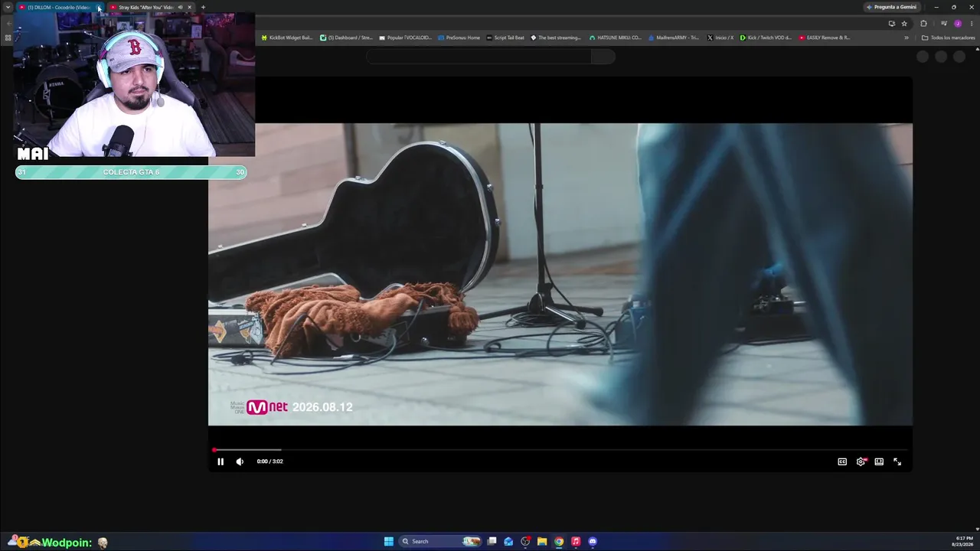Close the Stray Kids "After You" tab

coord(190,7)
